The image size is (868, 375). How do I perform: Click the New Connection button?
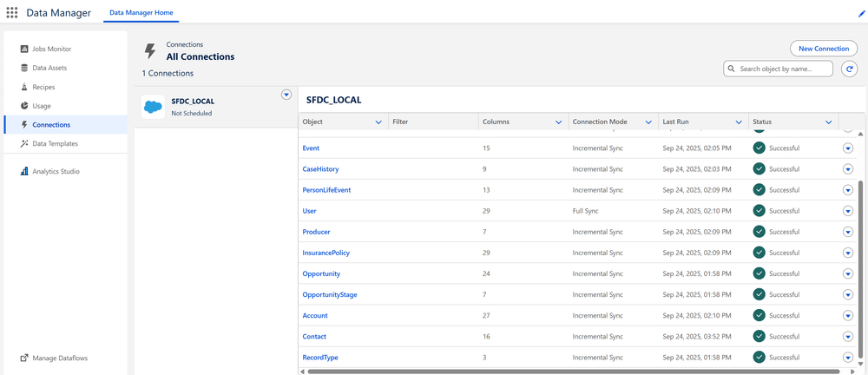(x=823, y=49)
